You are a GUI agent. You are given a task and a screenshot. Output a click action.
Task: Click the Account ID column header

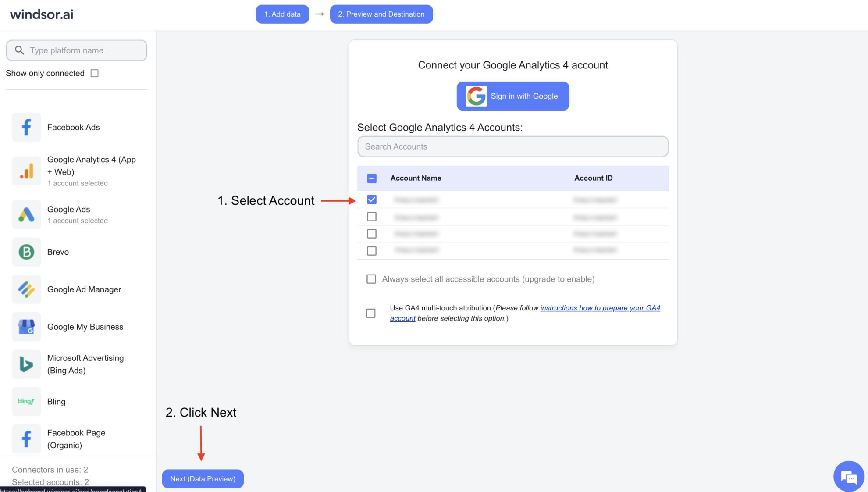[594, 178]
